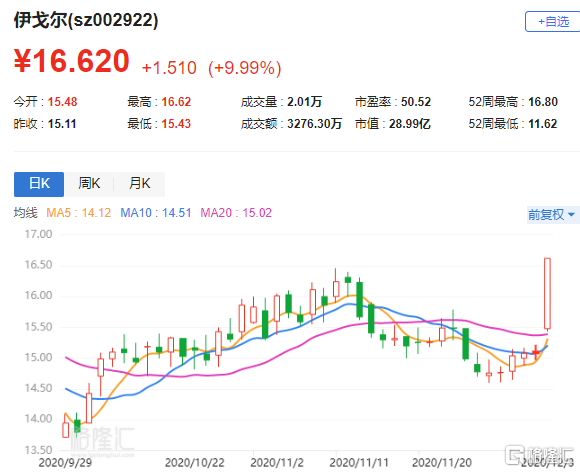The image size is (580, 472).
Task: Click the 今开 value 15.48
Action: coord(63,102)
